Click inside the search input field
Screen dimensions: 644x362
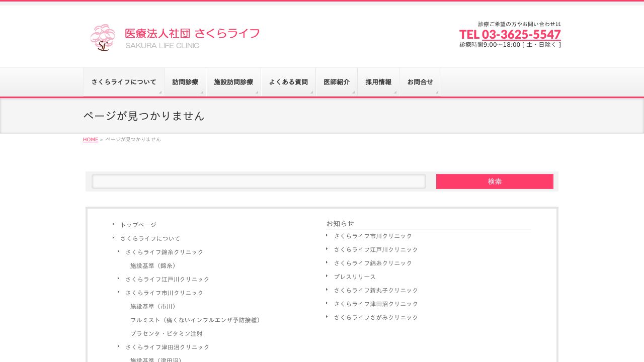click(x=259, y=182)
